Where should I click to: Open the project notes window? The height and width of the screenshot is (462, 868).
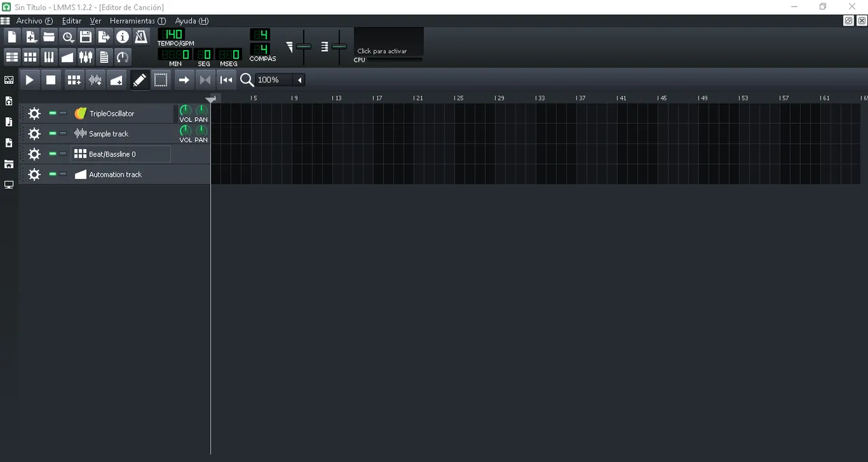(104, 57)
